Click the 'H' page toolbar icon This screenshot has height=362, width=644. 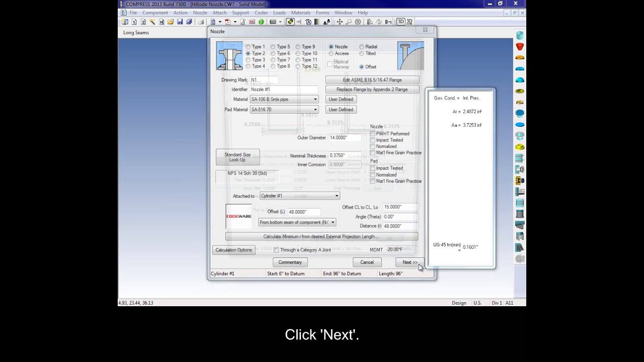pyautogui.click(x=162, y=22)
